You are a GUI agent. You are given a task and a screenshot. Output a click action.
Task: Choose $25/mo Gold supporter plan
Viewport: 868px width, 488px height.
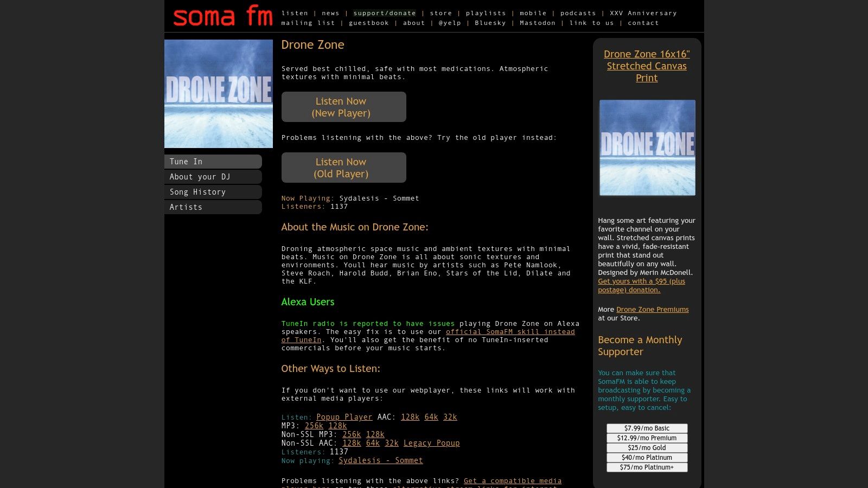click(647, 448)
